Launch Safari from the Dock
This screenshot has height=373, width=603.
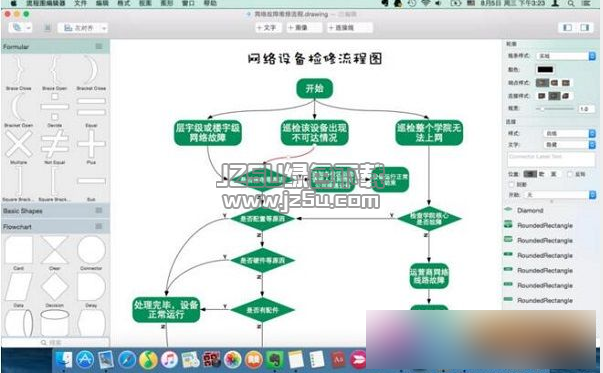pos(127,360)
